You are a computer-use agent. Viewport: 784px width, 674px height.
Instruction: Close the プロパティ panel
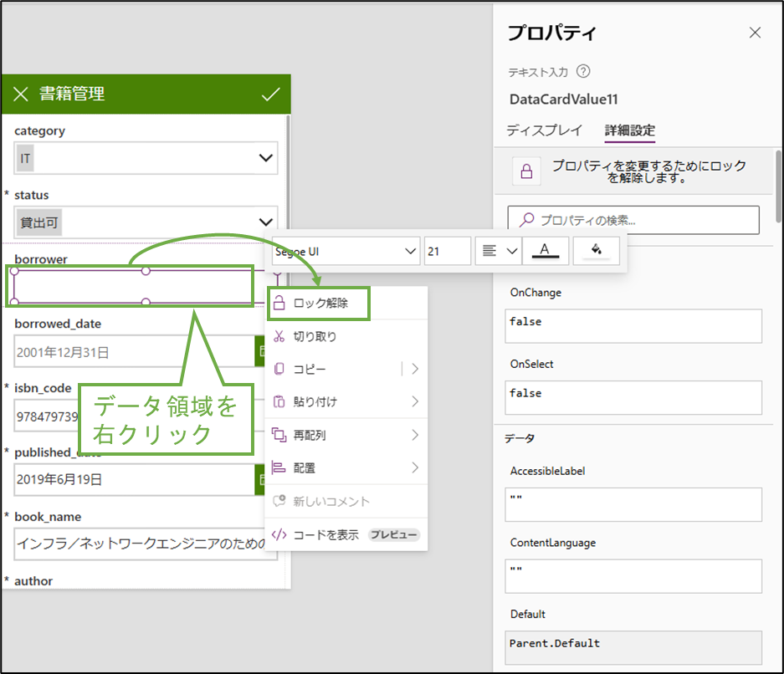[755, 33]
